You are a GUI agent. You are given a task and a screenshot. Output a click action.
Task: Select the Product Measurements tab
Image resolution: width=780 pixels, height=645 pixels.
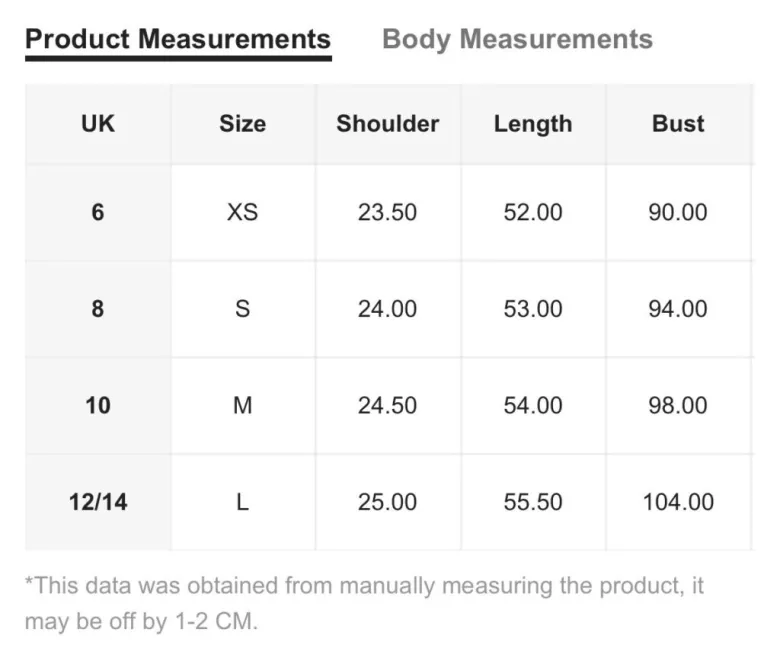tap(178, 40)
